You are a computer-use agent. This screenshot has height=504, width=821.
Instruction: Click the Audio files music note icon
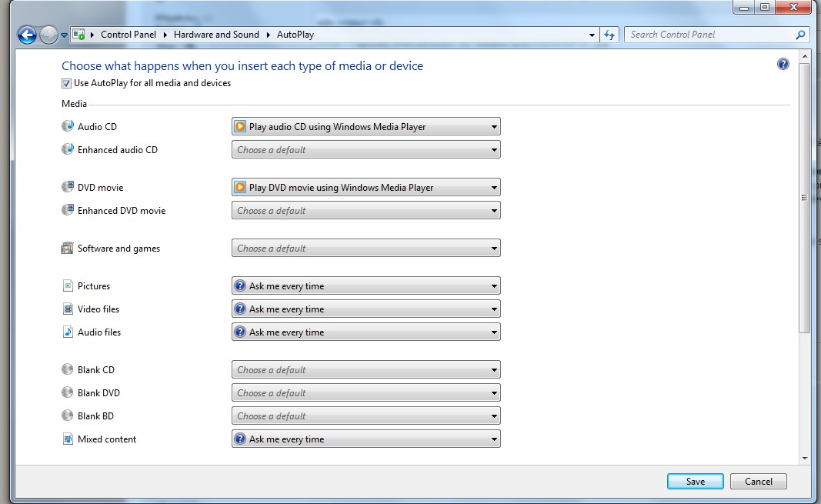(68, 332)
